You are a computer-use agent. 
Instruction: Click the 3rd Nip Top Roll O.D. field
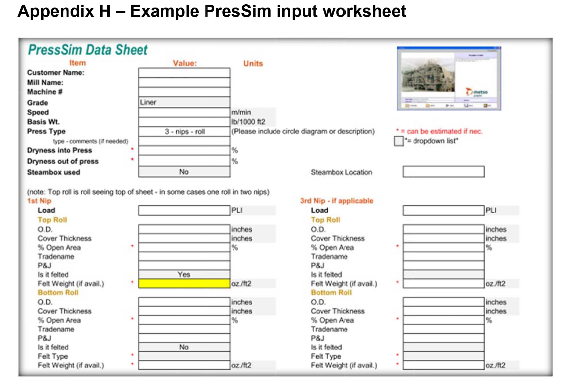(x=443, y=229)
